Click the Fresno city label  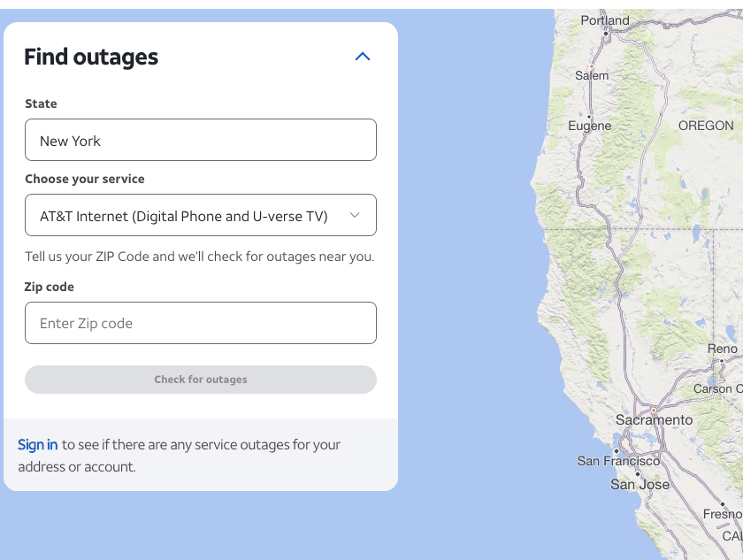coord(722,514)
